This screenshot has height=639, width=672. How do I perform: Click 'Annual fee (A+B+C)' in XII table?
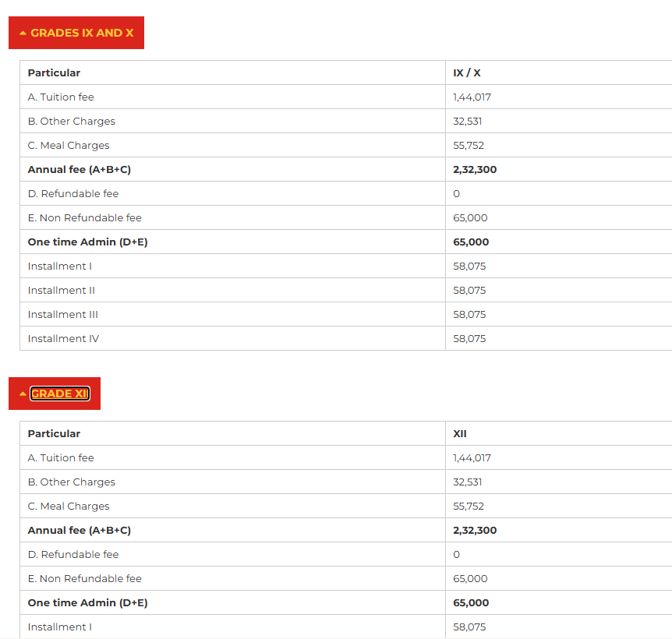tap(79, 530)
